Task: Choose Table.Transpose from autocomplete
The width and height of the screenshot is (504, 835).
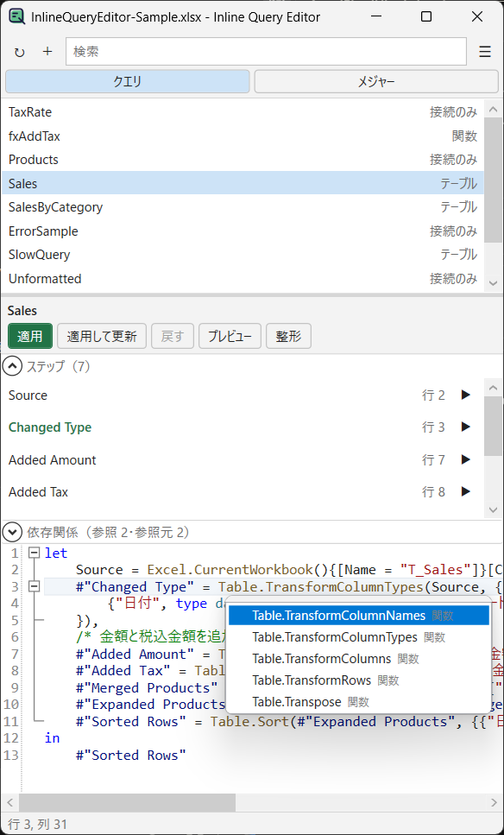Action: 359,702
